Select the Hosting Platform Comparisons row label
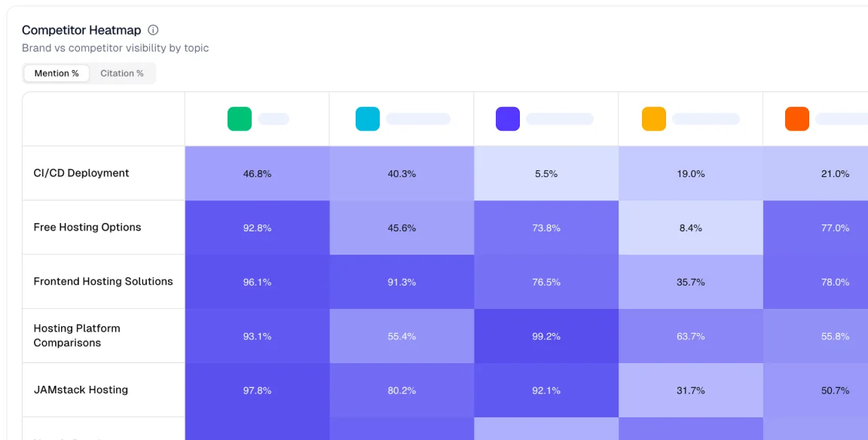The height and width of the screenshot is (440, 868). [x=76, y=335]
